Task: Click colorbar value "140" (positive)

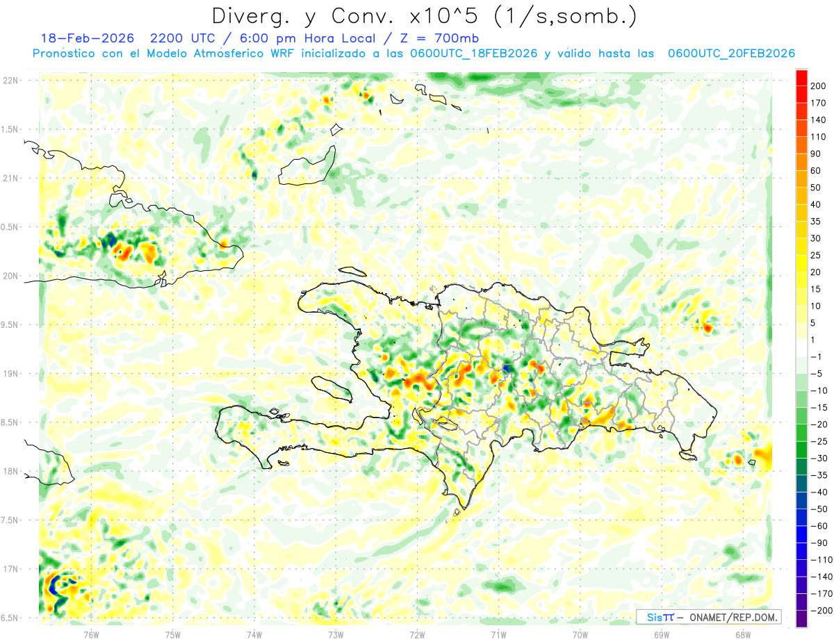Action: click(819, 119)
